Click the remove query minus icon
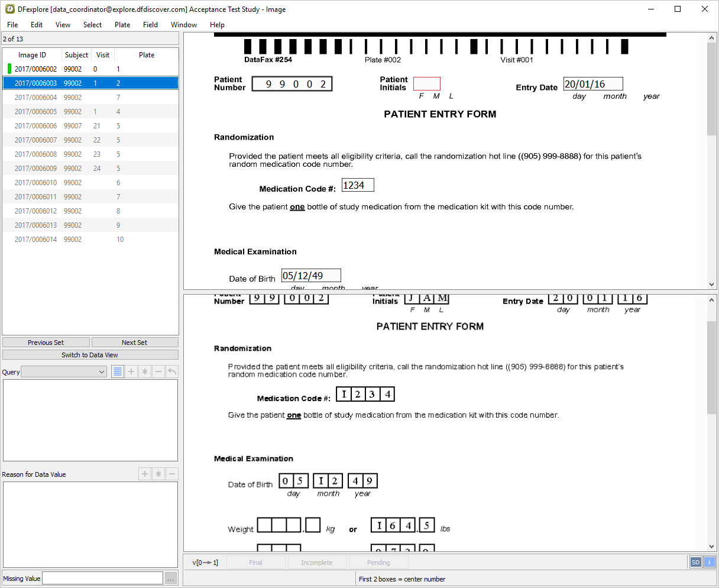The height and width of the screenshot is (588, 719). [158, 371]
